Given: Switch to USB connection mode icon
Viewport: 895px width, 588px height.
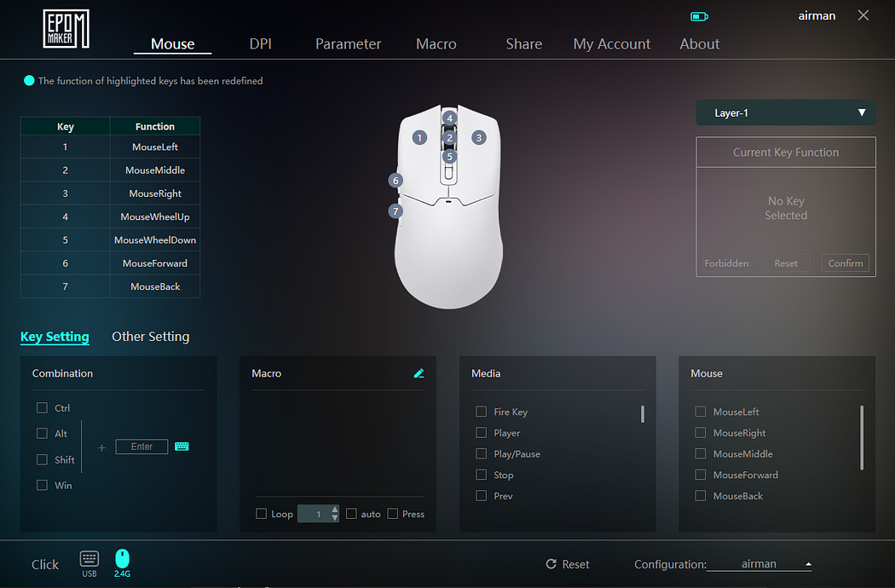Looking at the screenshot, I should click(89, 563).
